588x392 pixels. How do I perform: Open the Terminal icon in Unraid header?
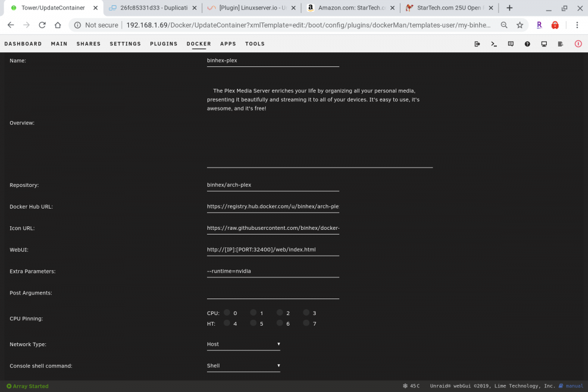click(494, 44)
